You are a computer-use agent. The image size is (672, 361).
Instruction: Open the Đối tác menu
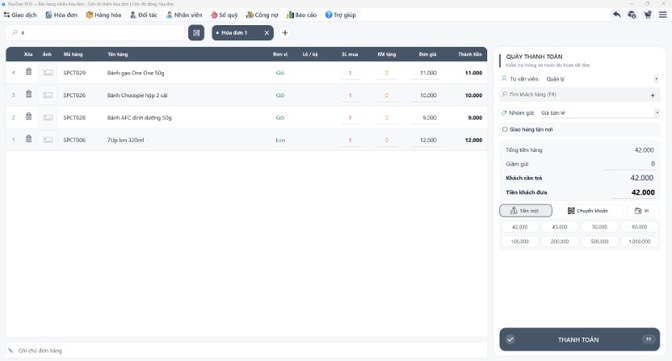(144, 15)
